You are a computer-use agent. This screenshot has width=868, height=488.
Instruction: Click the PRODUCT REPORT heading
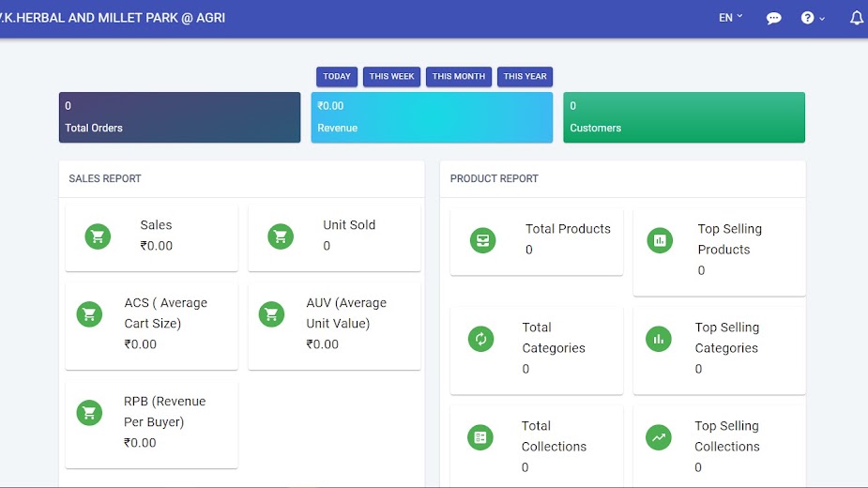coord(494,178)
